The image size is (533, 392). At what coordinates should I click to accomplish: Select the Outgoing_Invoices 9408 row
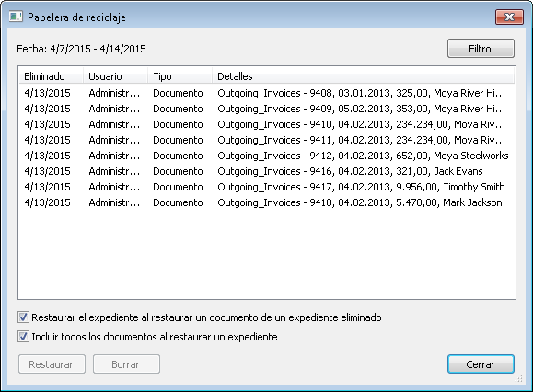point(267,93)
